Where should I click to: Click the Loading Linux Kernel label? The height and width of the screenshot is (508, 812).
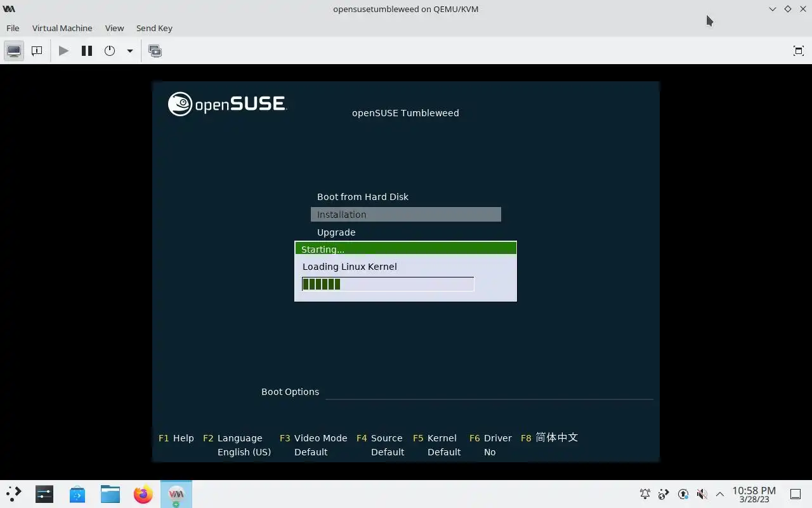[350, 267]
